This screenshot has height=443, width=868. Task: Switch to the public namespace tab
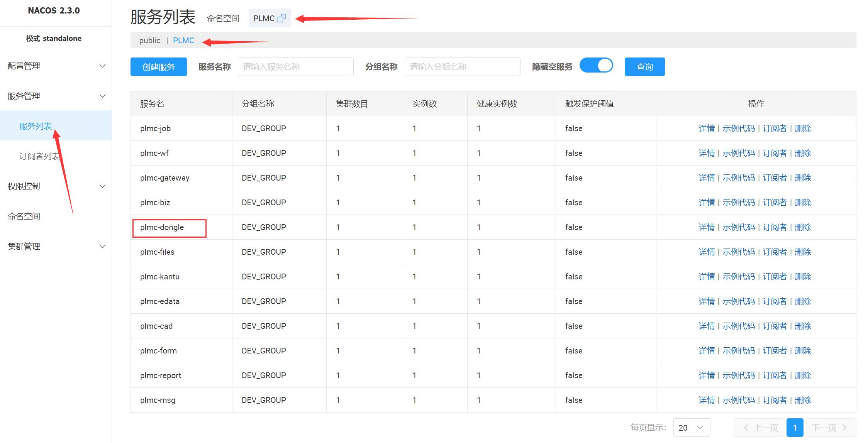[150, 41]
